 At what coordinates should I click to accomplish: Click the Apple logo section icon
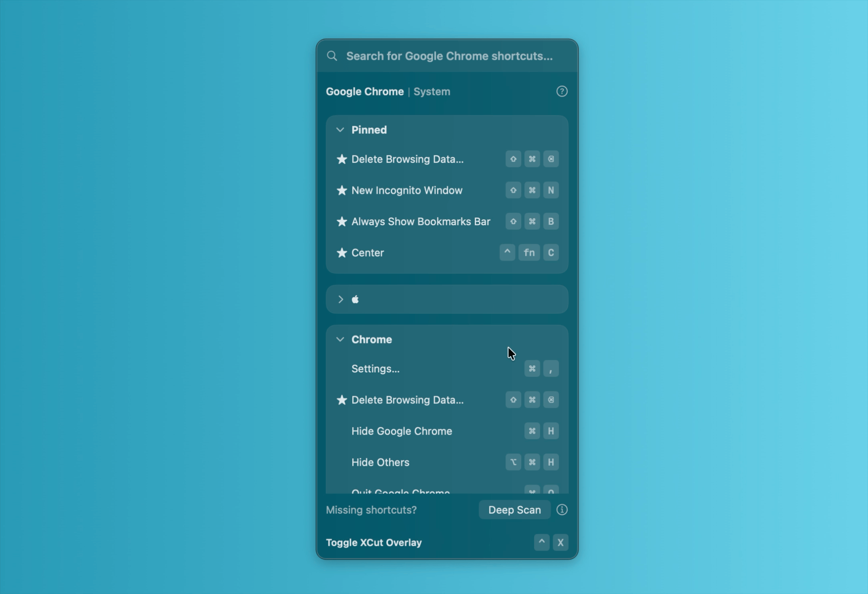pos(355,299)
